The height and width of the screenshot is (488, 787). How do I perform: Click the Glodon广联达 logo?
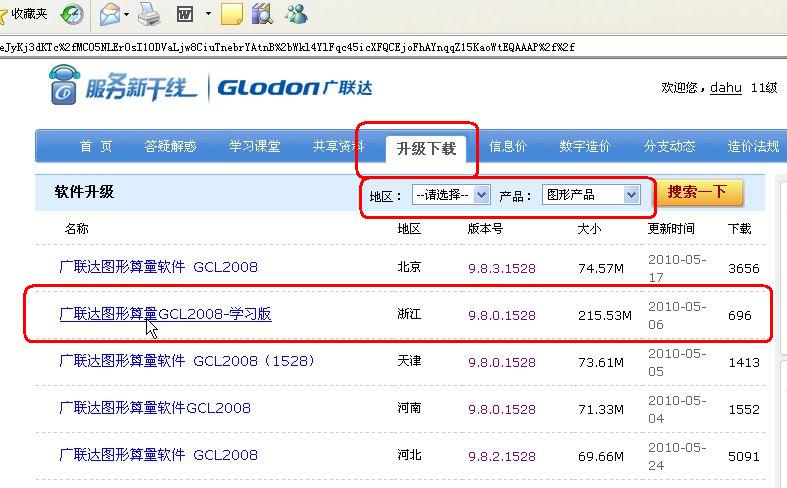point(295,88)
